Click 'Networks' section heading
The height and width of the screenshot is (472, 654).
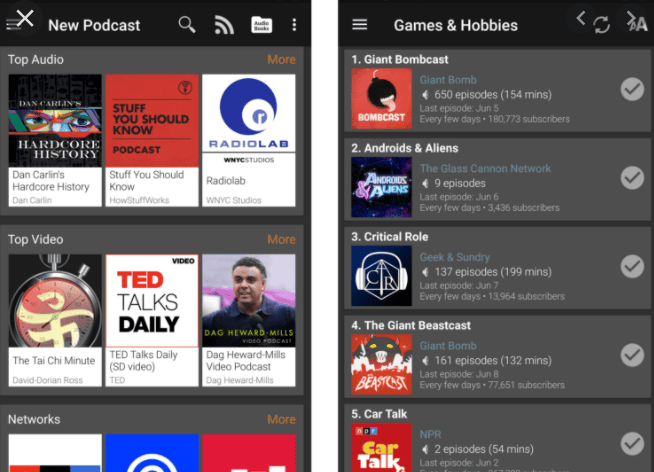coord(34,419)
